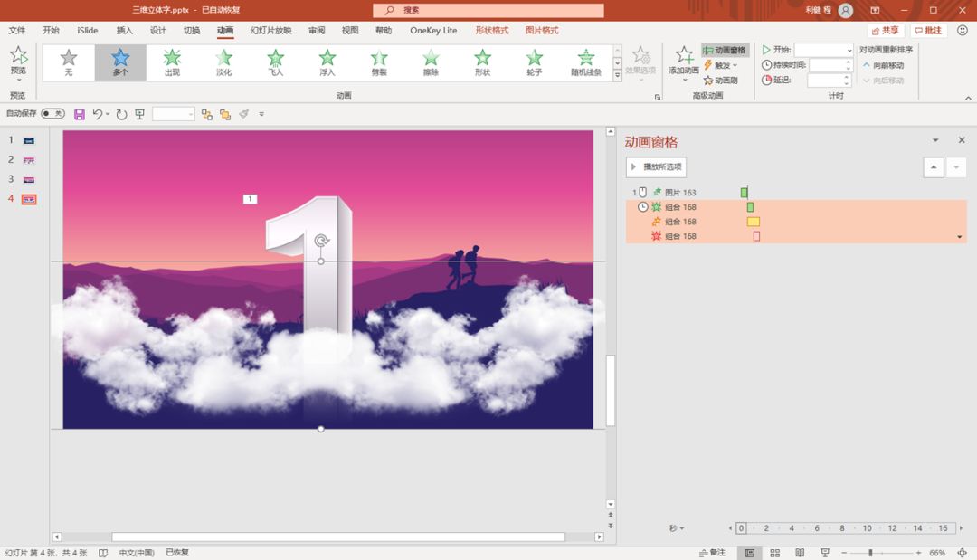Apply the 淡化 (Fade) animation effect
The width and height of the screenshot is (977, 560).
223,62
